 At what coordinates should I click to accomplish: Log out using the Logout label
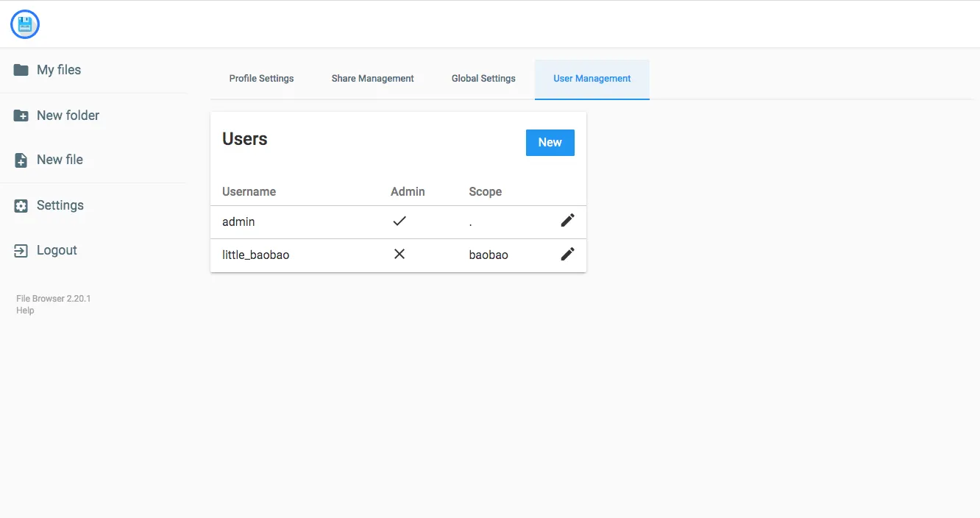pos(57,250)
